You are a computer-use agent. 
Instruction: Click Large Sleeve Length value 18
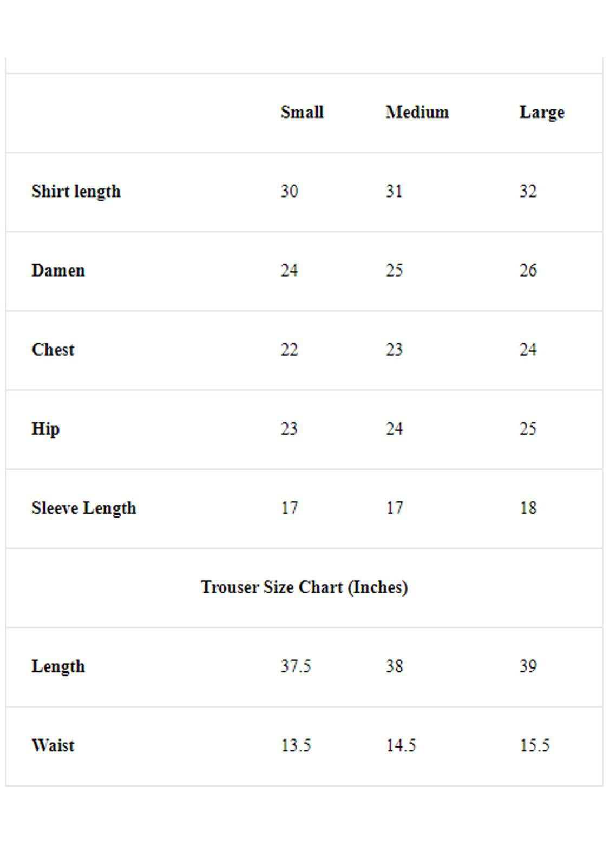click(528, 508)
